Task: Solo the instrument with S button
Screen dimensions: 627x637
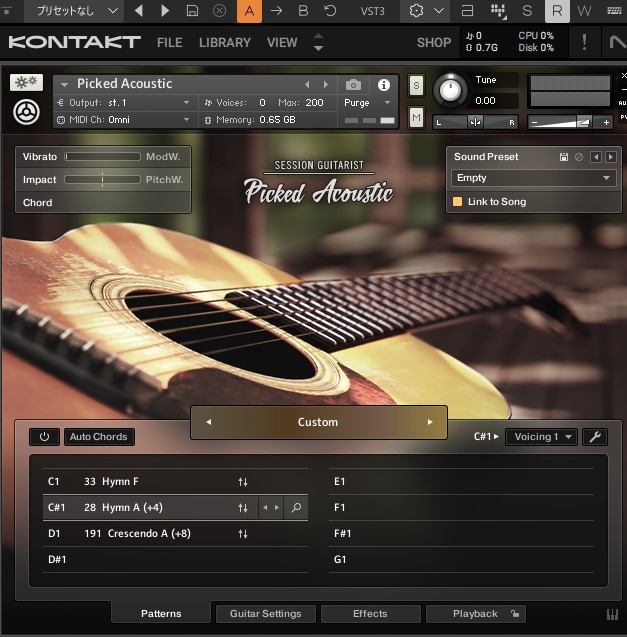Action: click(x=416, y=85)
